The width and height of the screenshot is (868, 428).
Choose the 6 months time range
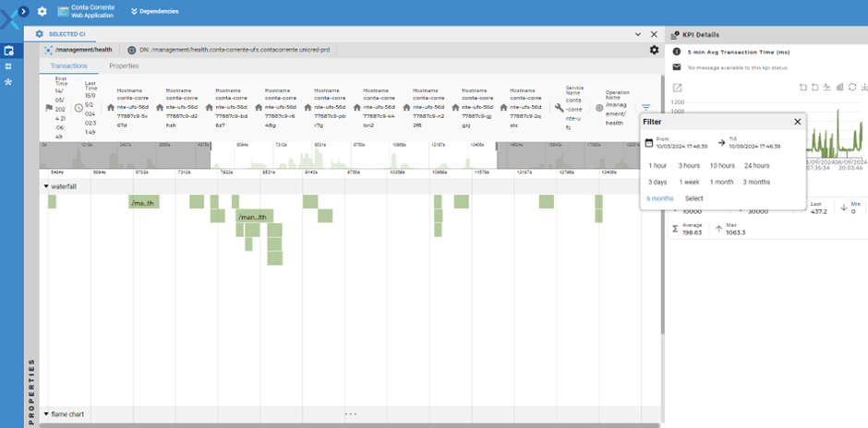(x=660, y=198)
